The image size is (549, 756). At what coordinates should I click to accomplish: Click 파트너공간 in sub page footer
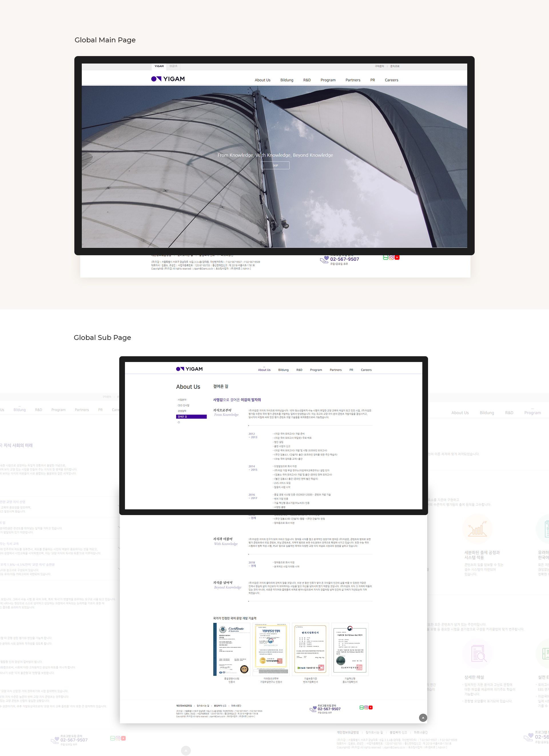point(236,706)
